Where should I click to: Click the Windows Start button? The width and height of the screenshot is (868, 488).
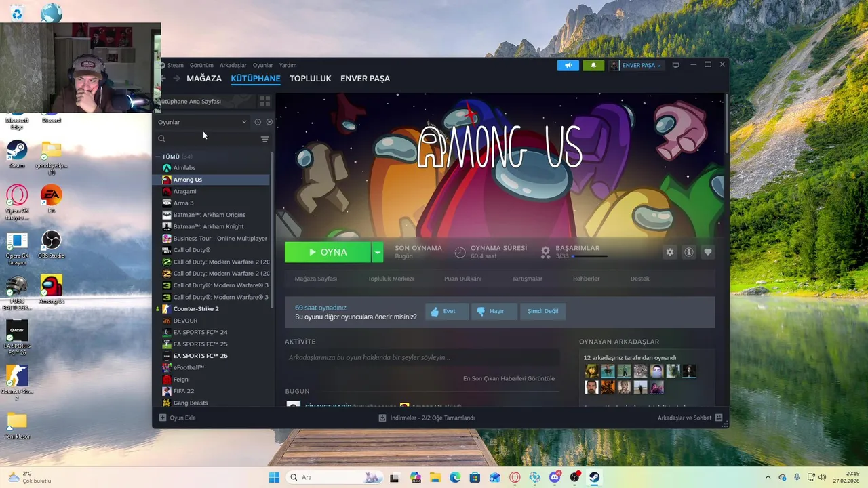click(x=274, y=477)
